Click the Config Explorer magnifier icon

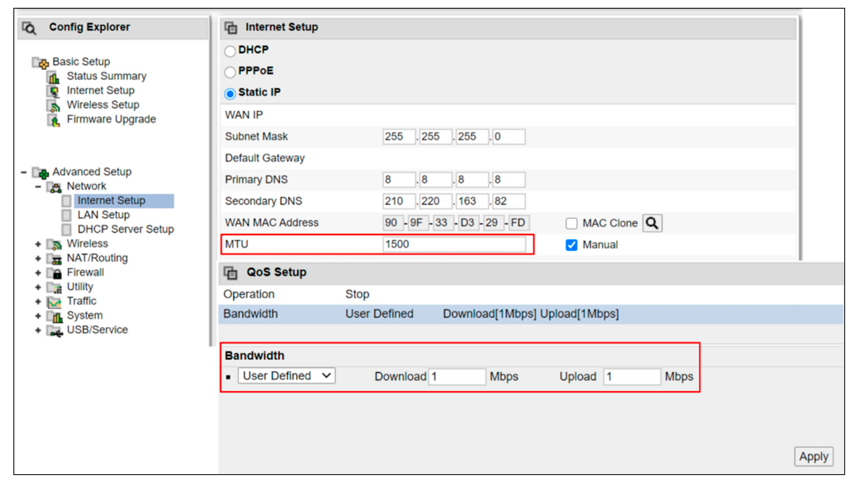(x=30, y=28)
